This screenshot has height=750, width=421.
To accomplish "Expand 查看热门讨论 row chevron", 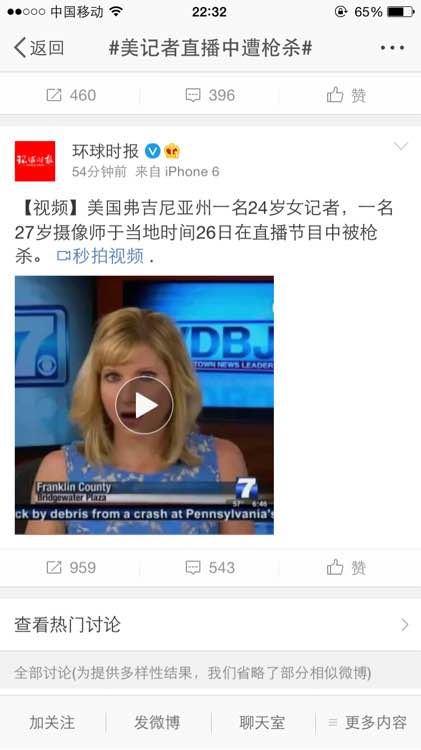I will tap(405, 625).
